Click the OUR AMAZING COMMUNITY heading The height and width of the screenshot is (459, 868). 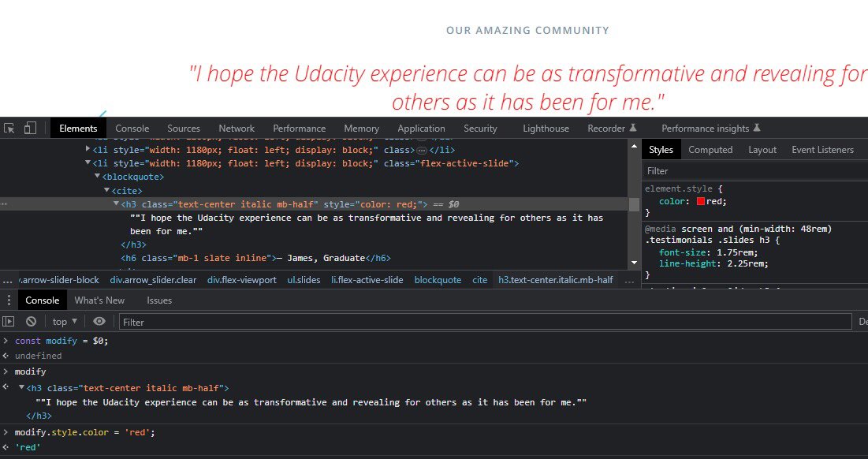527,31
